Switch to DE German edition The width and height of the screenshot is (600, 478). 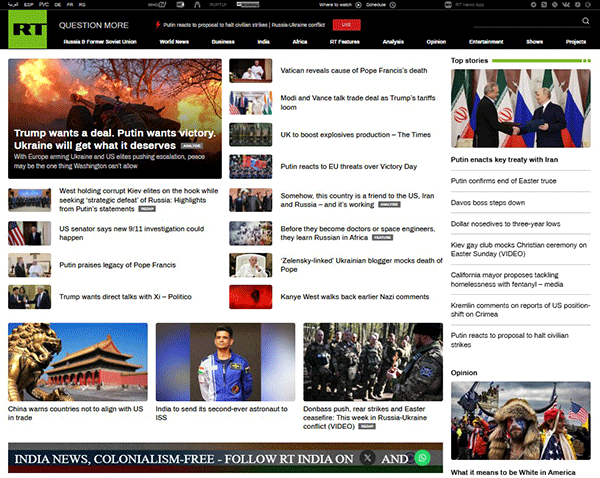(x=58, y=5)
